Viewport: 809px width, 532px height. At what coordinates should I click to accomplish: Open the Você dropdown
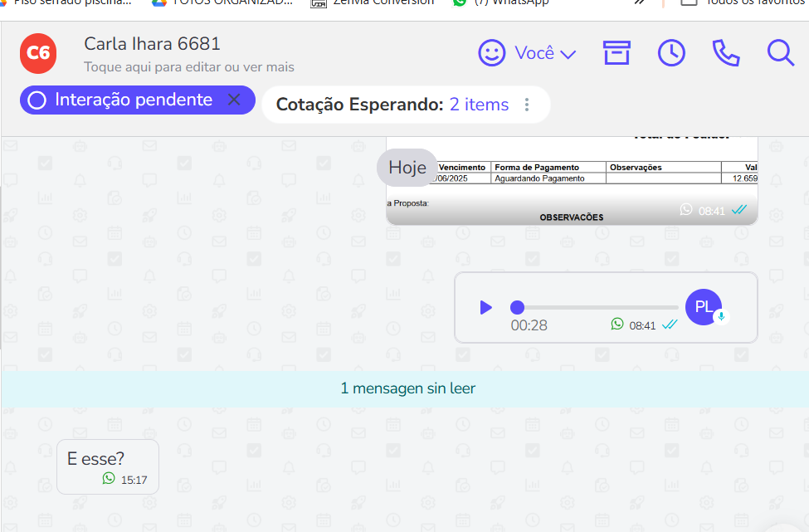(544, 52)
